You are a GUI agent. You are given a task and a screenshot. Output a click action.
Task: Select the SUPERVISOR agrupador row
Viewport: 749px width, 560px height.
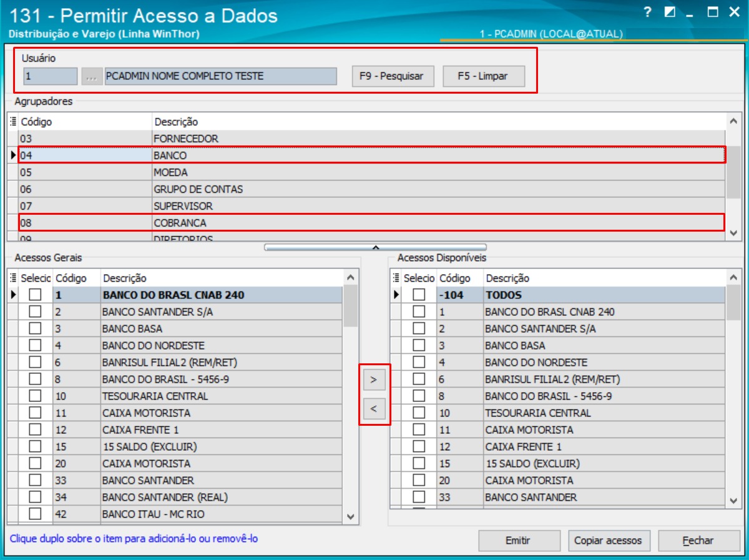pyautogui.click(x=372, y=205)
